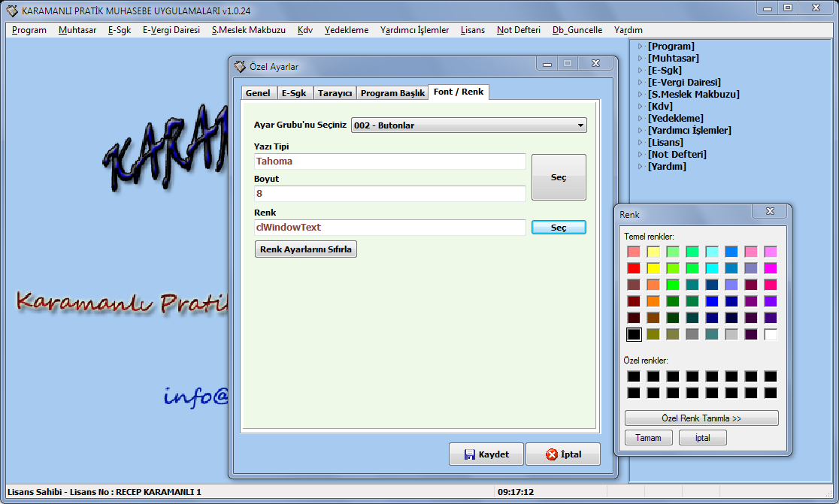Image resolution: width=839 pixels, height=504 pixels.
Task: Click the Özel Ayarlar dialog title icon
Action: (240, 66)
